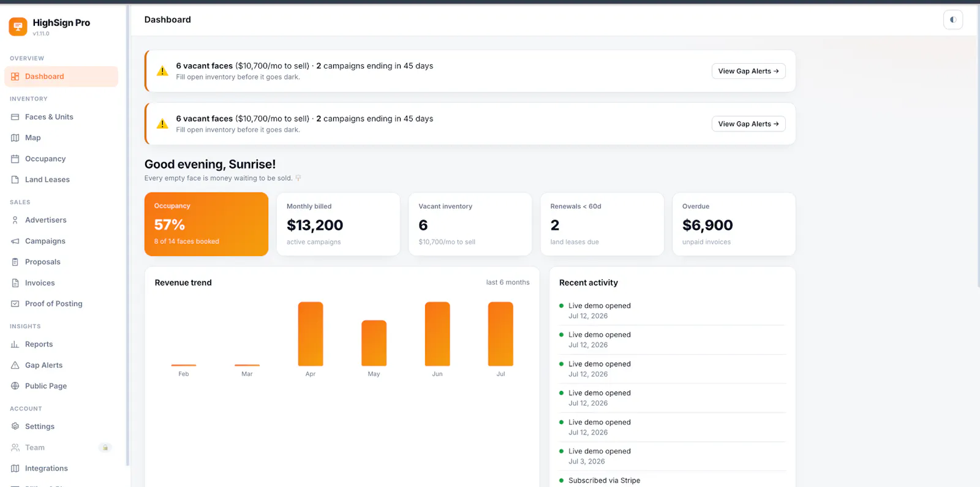Click 'Revenue trend' heading
This screenshot has height=487, width=980.
(183, 282)
